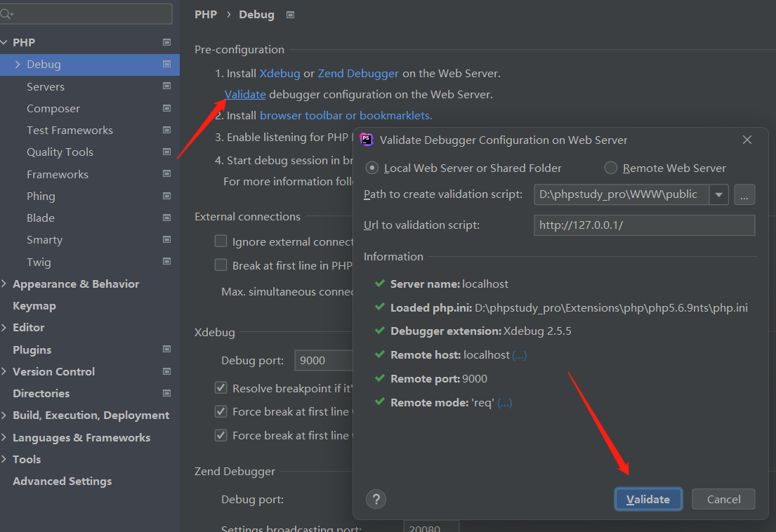The width and height of the screenshot is (776, 532).
Task: Open the Composer settings page
Action: pos(53,108)
